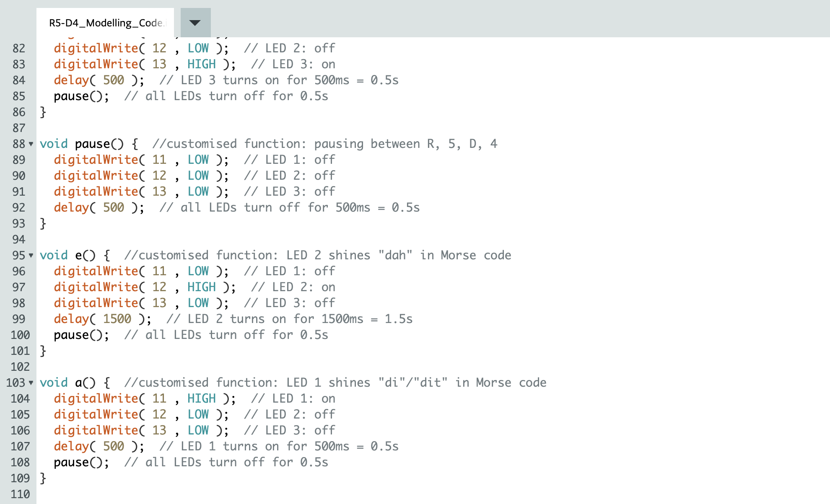Click comment 'pausing between R, 5, D, 4'
This screenshot has height=504, width=830.
(406, 144)
